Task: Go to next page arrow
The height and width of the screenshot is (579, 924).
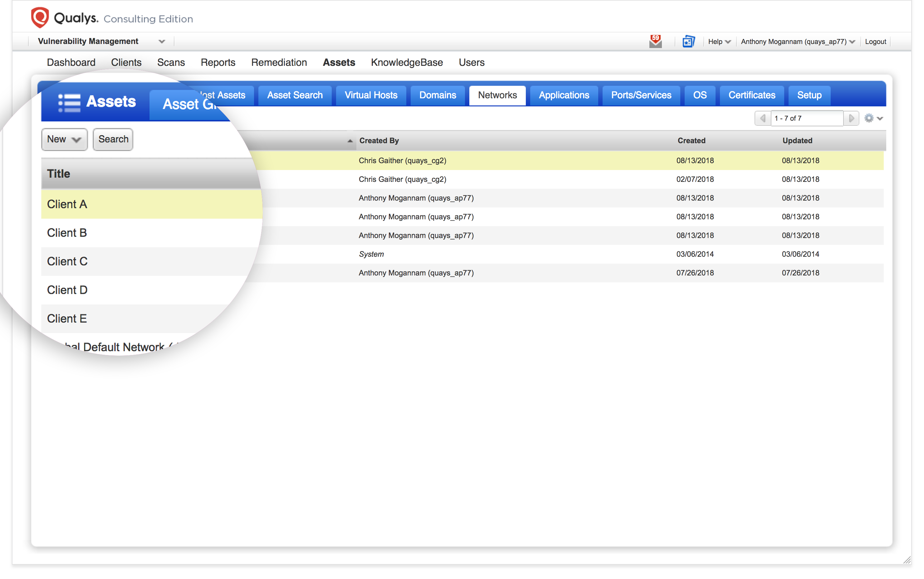Action: tap(851, 118)
